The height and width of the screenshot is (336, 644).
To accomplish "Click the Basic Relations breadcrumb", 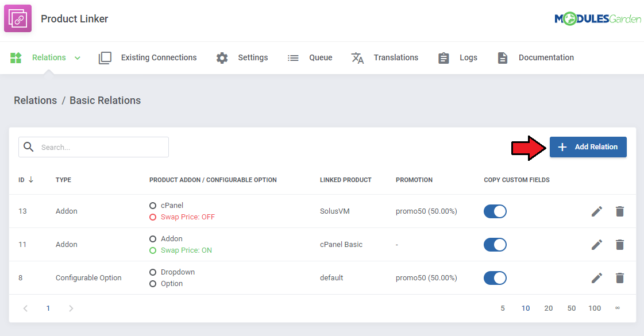I will pyautogui.click(x=105, y=100).
